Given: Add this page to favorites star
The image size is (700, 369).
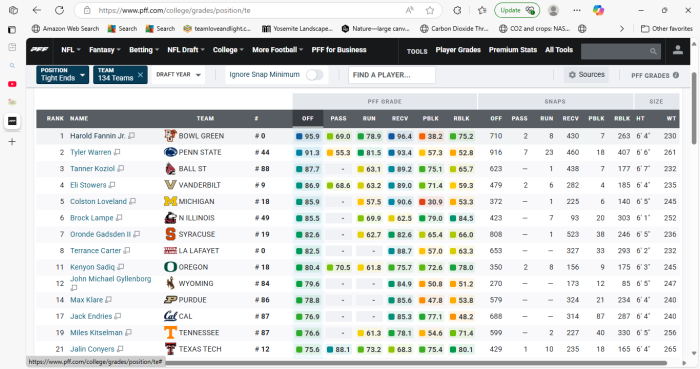Looking at the screenshot, I should pos(429,10).
